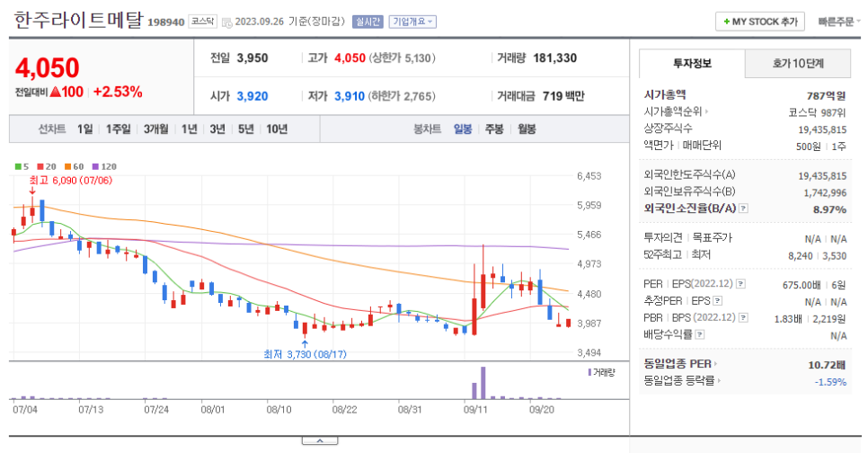
Task: Click the 코스닥 market badge
Action: (x=202, y=22)
